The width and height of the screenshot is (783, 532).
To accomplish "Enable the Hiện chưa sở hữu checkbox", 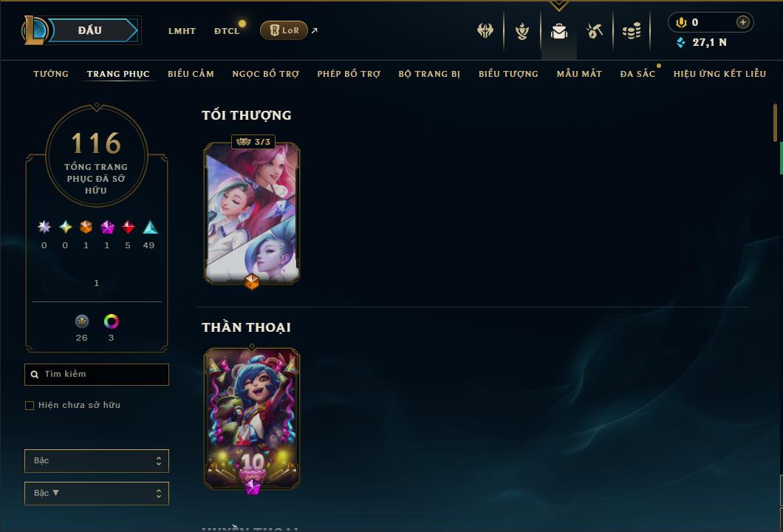I will click(30, 405).
